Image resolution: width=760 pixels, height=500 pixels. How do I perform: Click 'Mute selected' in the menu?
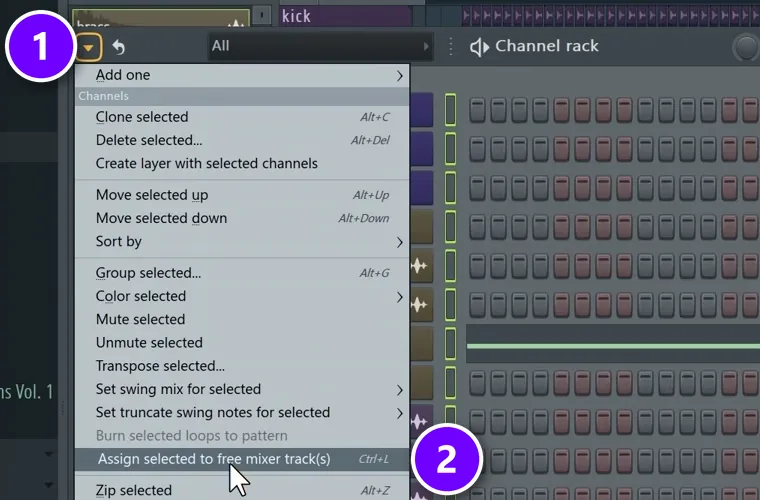[x=242, y=319]
